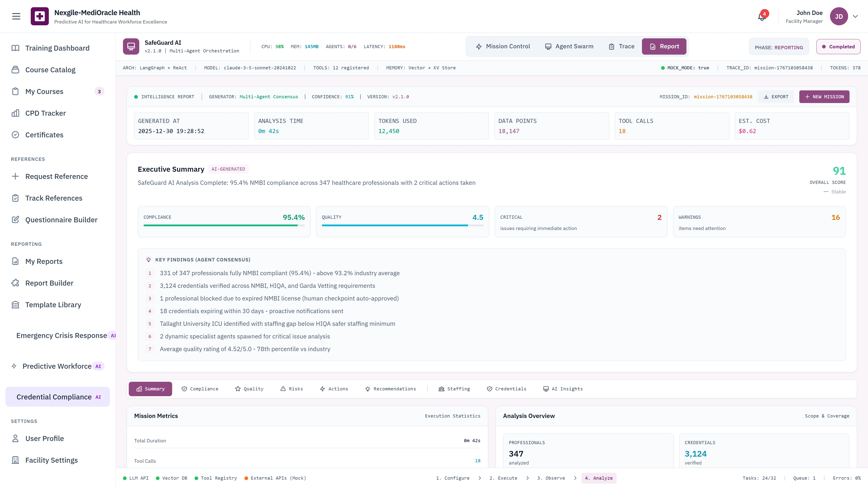
Task: Open the Report Builder tool
Action: tap(49, 283)
